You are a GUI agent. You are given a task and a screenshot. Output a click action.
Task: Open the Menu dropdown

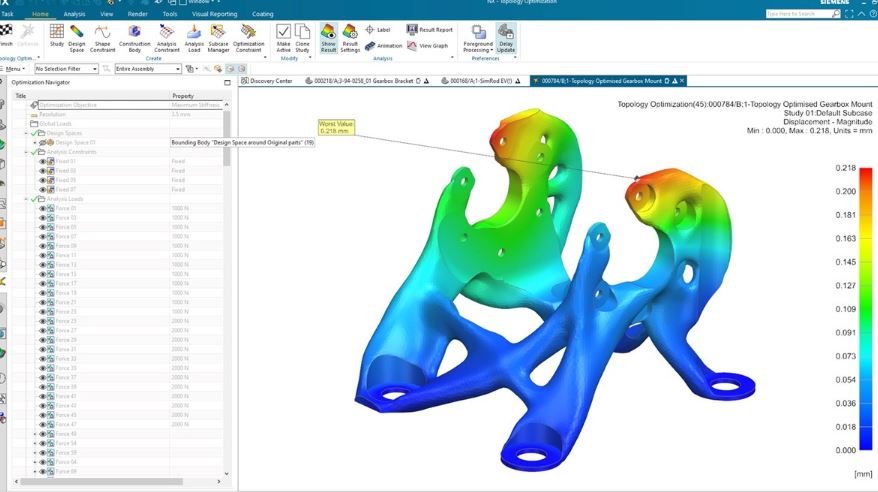(x=15, y=68)
